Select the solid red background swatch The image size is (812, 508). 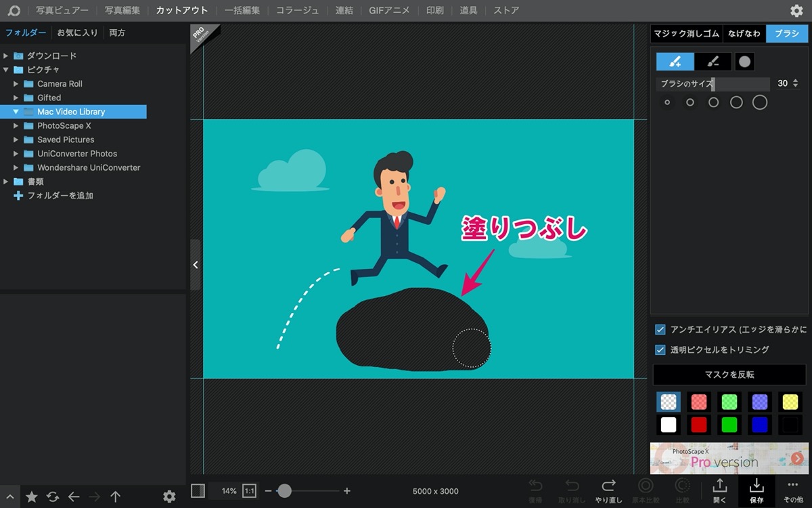(699, 425)
